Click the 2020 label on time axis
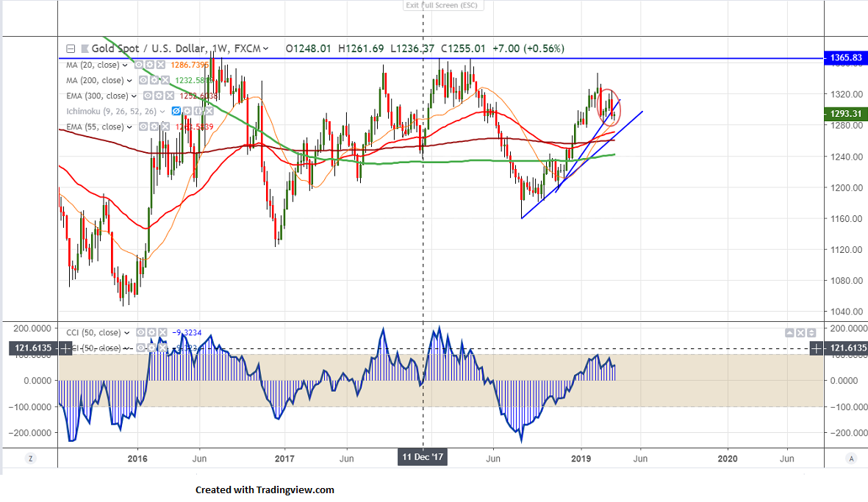Image resolution: width=868 pixels, height=502 pixels. point(728,459)
